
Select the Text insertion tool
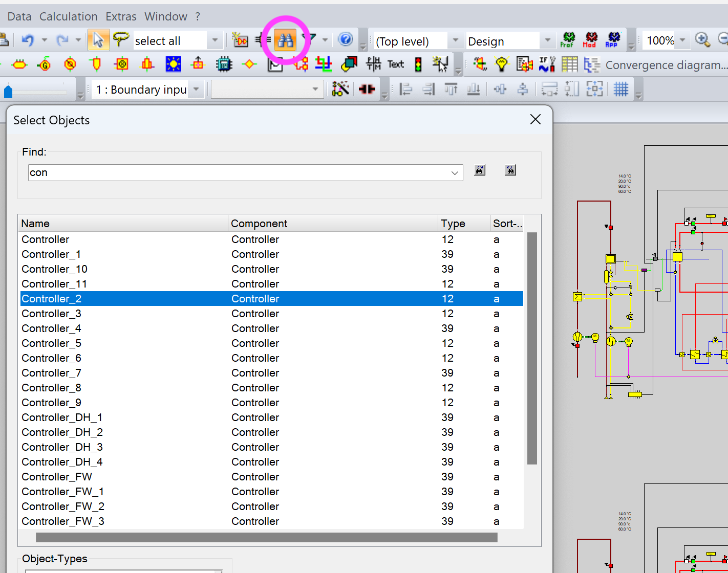coord(395,64)
